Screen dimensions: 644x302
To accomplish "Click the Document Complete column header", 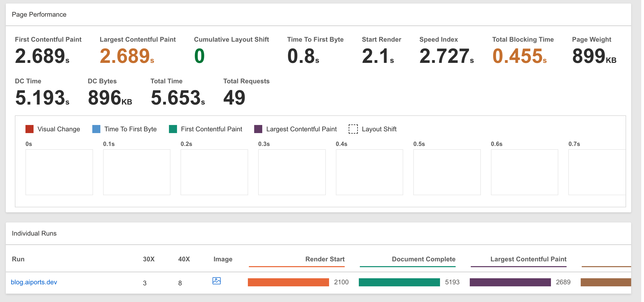I will (x=424, y=259).
